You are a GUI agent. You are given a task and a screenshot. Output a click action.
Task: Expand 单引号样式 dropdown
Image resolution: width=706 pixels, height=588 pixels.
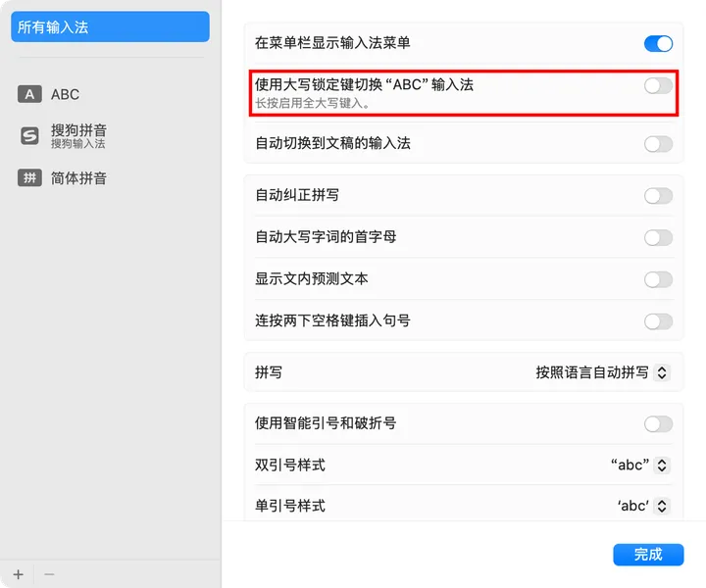tap(642, 507)
